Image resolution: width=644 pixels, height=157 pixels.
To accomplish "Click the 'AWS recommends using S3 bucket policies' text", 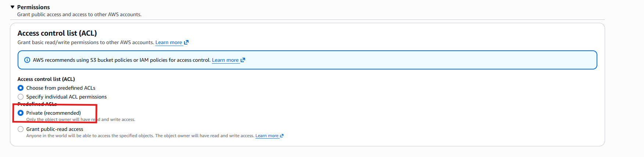I will [x=122, y=60].
